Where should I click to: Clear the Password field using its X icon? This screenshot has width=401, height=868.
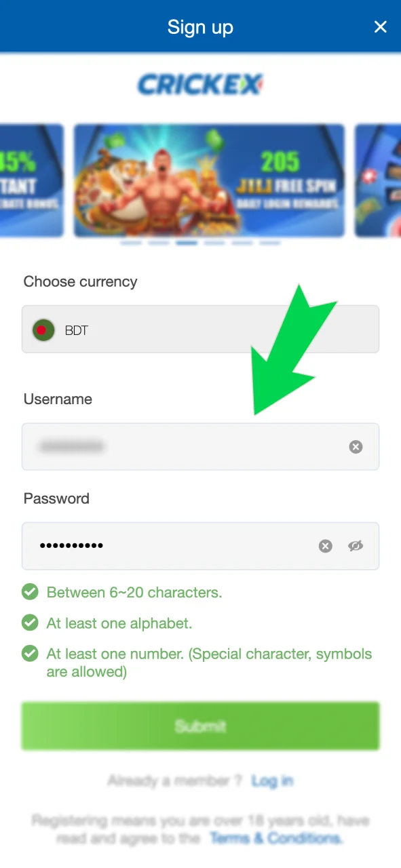click(325, 546)
